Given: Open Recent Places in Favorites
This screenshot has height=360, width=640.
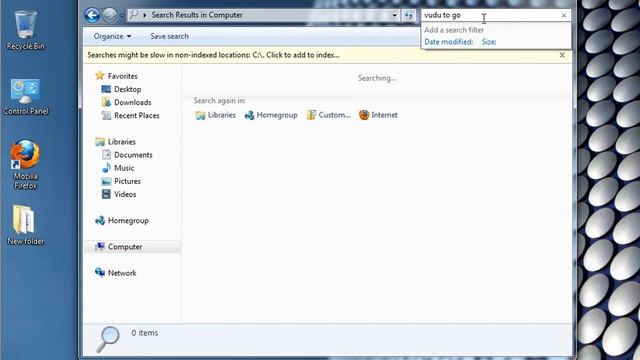Looking at the screenshot, I should (137, 116).
